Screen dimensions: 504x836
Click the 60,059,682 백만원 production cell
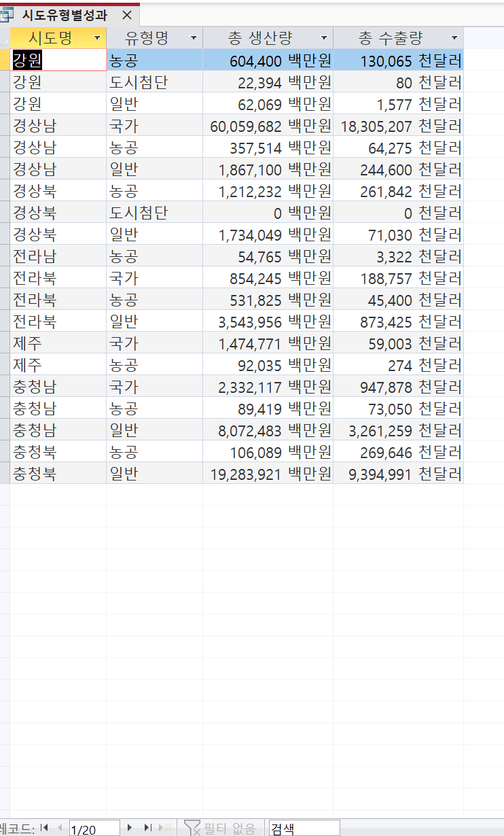(268, 126)
